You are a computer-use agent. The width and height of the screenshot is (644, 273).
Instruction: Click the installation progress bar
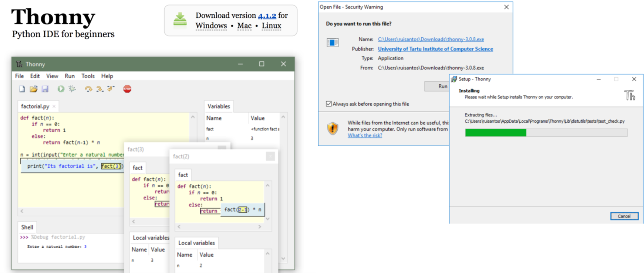tap(546, 133)
